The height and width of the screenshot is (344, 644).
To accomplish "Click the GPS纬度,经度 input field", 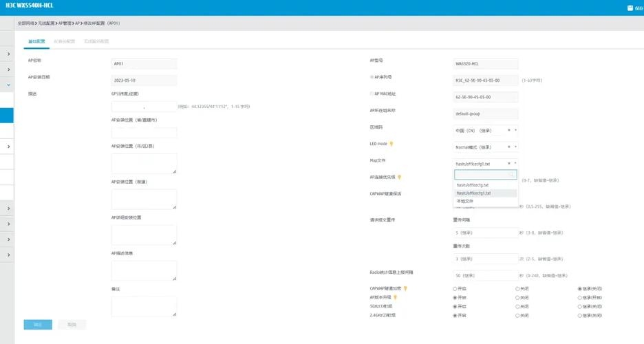I will point(144,107).
